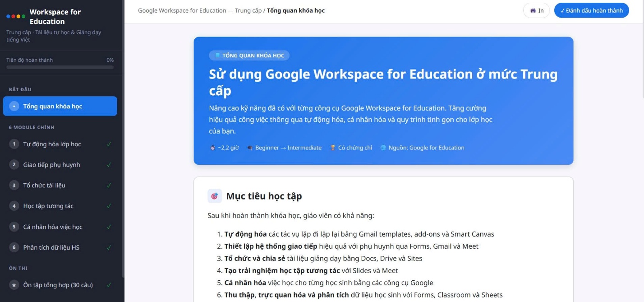Click the hero title Sử dụng Google Workspace for Education
The image size is (644, 302).
coord(383,82)
